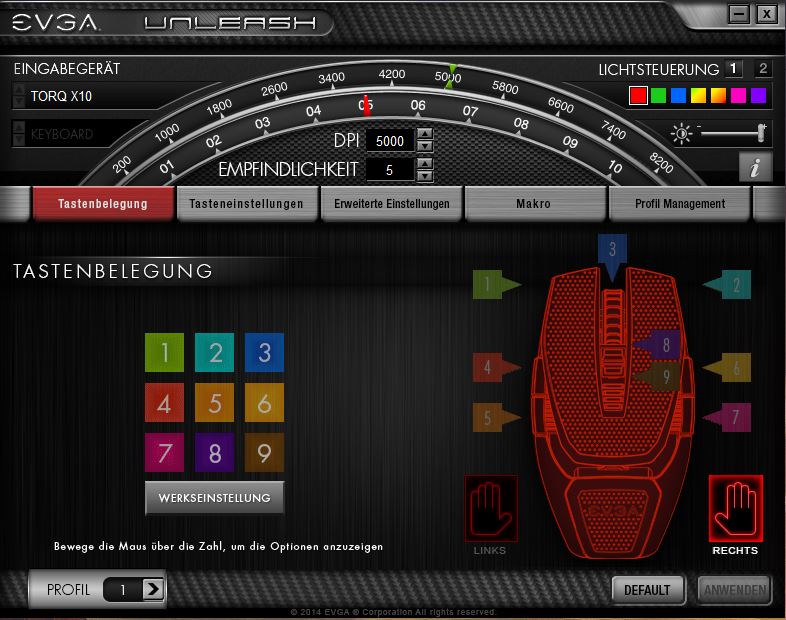This screenshot has height=620, width=786.
Task: Pick the purple light color swatch
Action: pyautogui.click(x=758, y=95)
